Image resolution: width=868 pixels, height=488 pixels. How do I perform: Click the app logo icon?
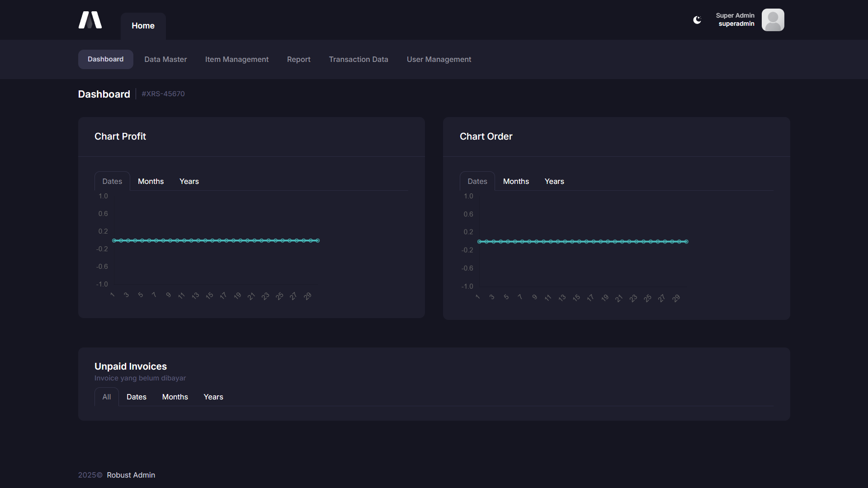90,20
